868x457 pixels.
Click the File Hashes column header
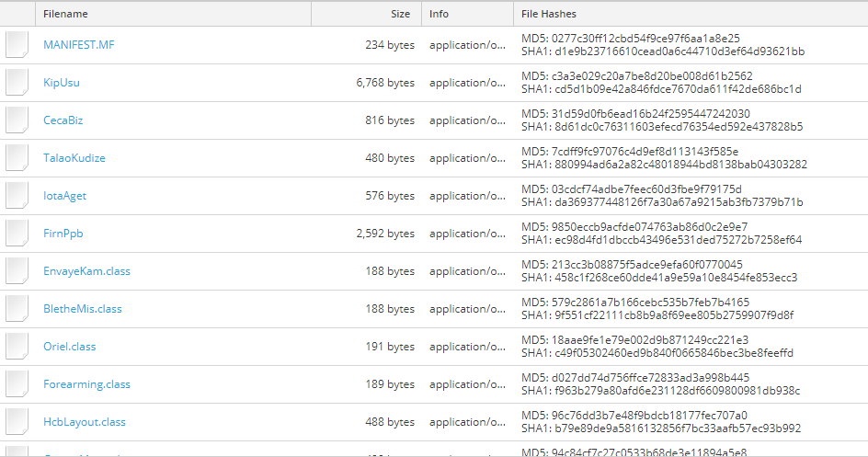point(549,14)
